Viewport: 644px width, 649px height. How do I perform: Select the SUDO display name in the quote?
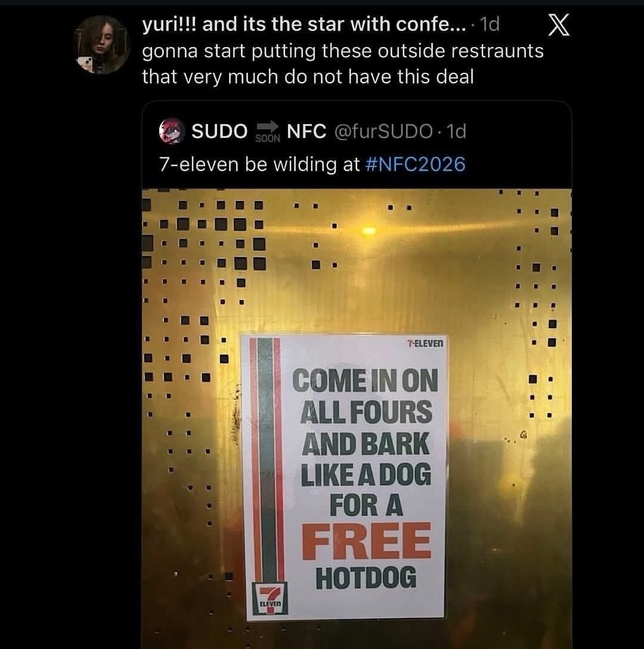point(219,131)
